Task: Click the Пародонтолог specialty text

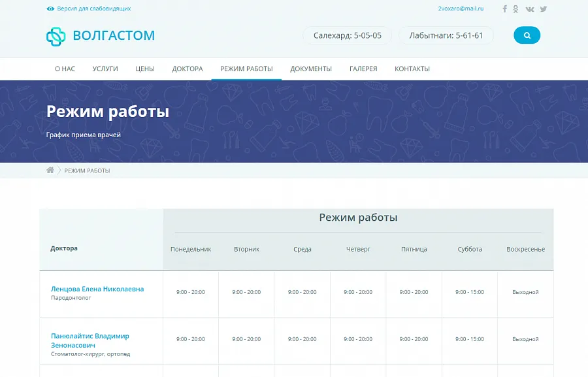Action: tap(71, 298)
